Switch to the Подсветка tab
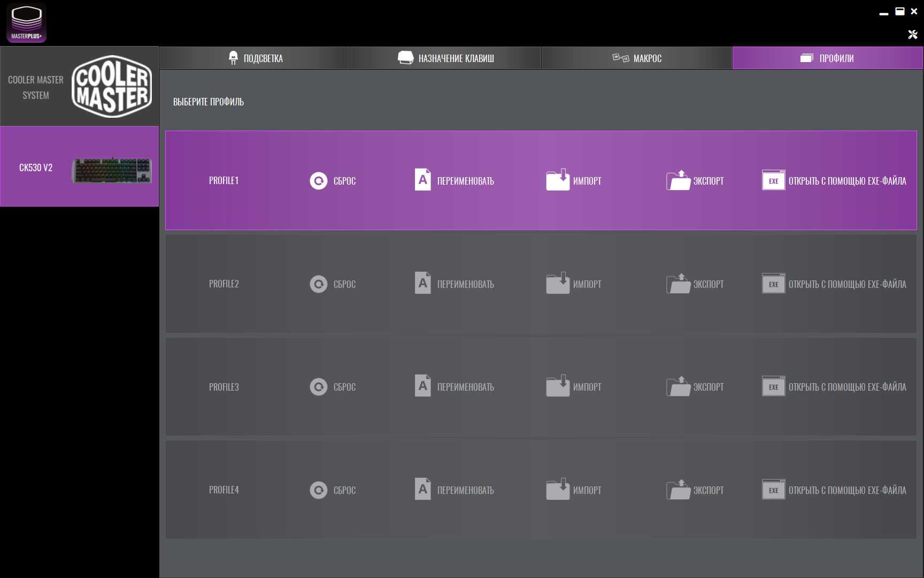 255,58
